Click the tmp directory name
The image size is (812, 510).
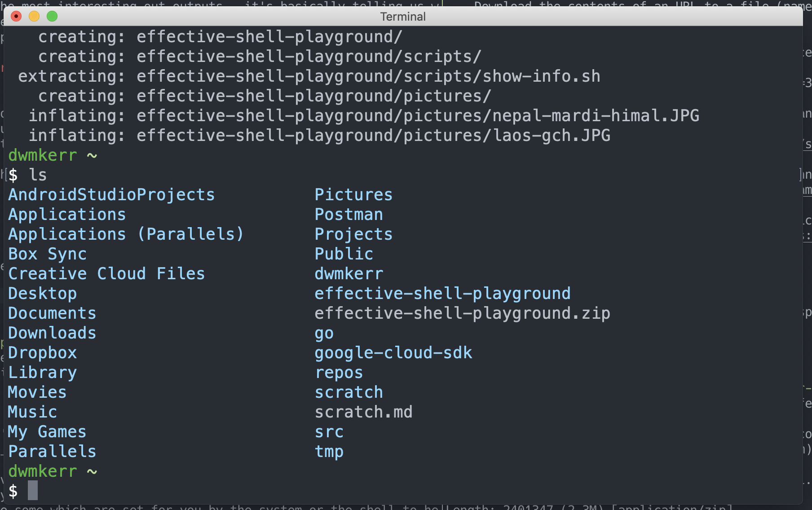click(x=329, y=452)
